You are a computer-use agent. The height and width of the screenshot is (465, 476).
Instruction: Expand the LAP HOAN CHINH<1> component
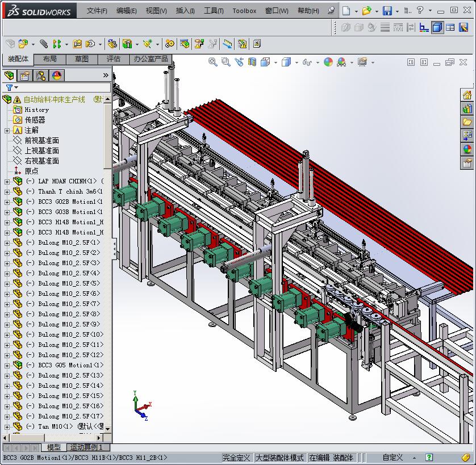(7, 182)
